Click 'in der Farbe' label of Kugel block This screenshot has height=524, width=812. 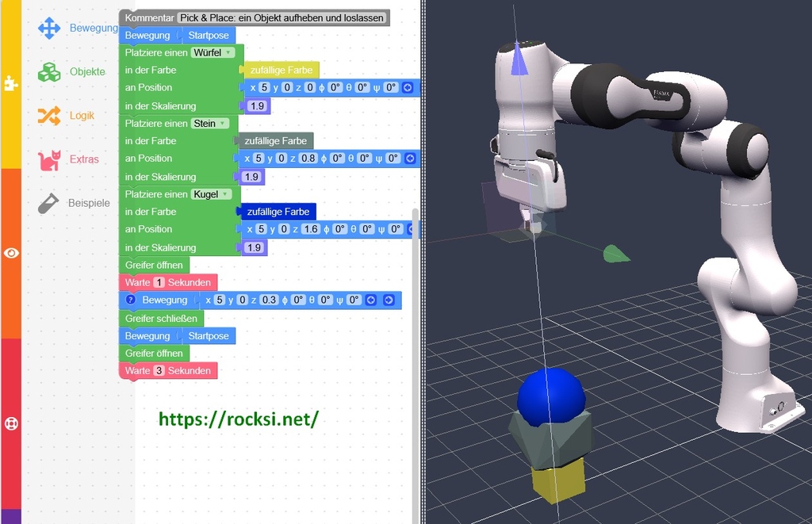coord(151,212)
